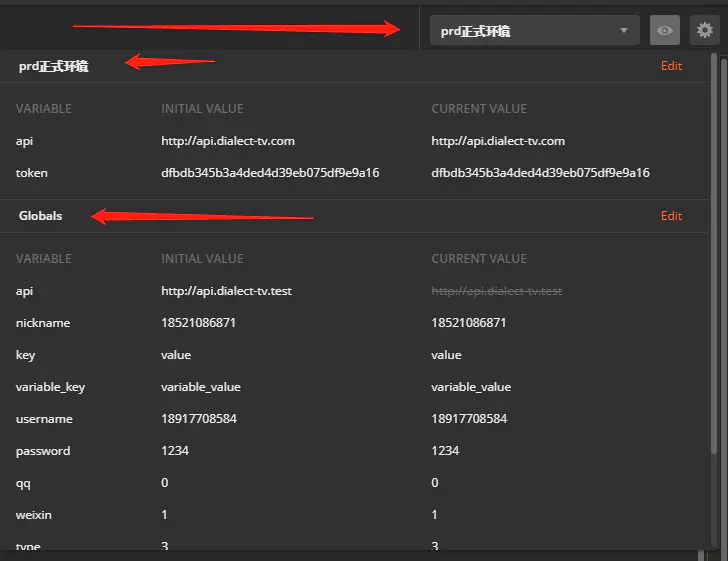Open the manage environments gear icon
Screen dimensions: 728x561
pos(704,30)
